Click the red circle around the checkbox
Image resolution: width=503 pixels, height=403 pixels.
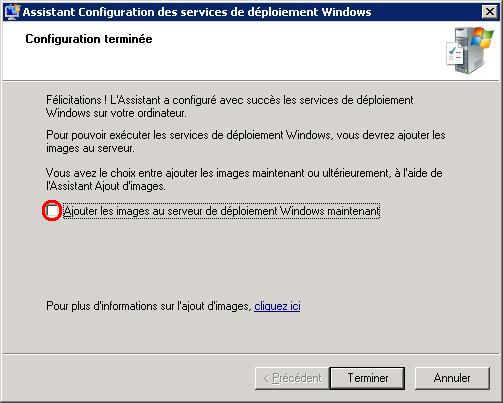coord(52,211)
